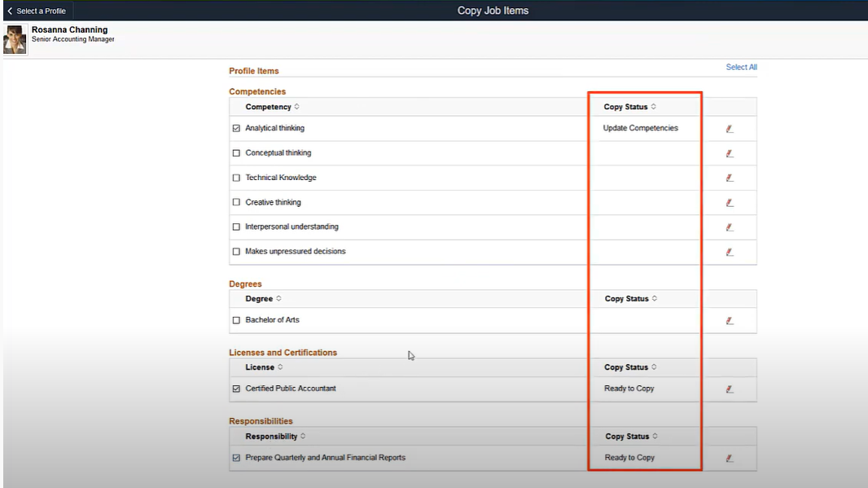Uncheck Prepare Quarterly and Annual Financial Reports
The image size is (868, 488).
point(236,458)
